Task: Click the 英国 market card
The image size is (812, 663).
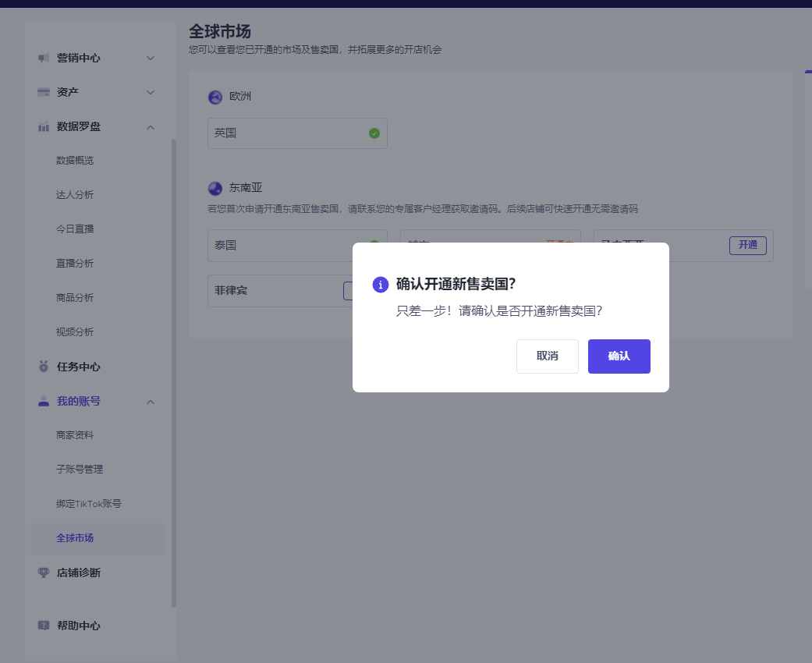Action: pyautogui.click(x=297, y=133)
